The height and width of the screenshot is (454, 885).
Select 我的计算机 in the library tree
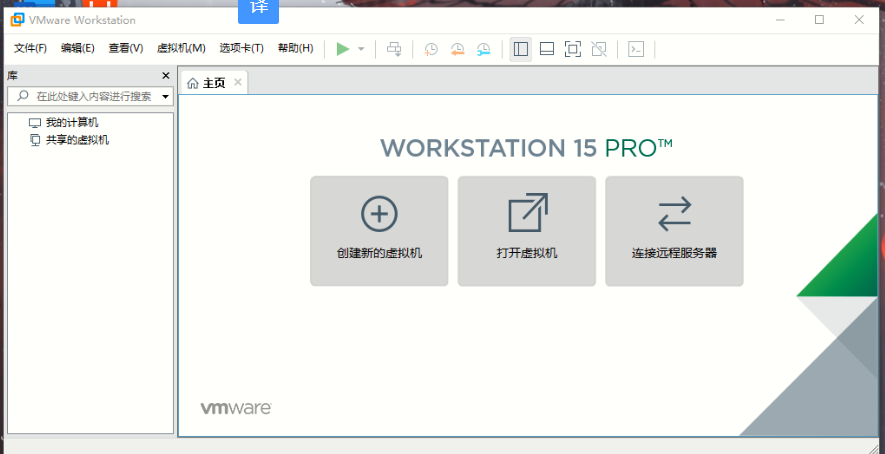pos(72,123)
